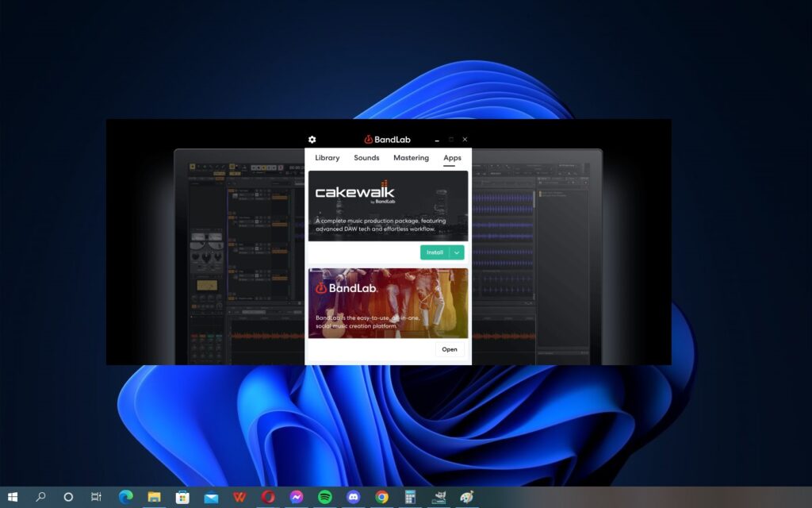Minimize the BandLab Assistant window
This screenshot has width=812, height=508.
pyautogui.click(x=437, y=140)
